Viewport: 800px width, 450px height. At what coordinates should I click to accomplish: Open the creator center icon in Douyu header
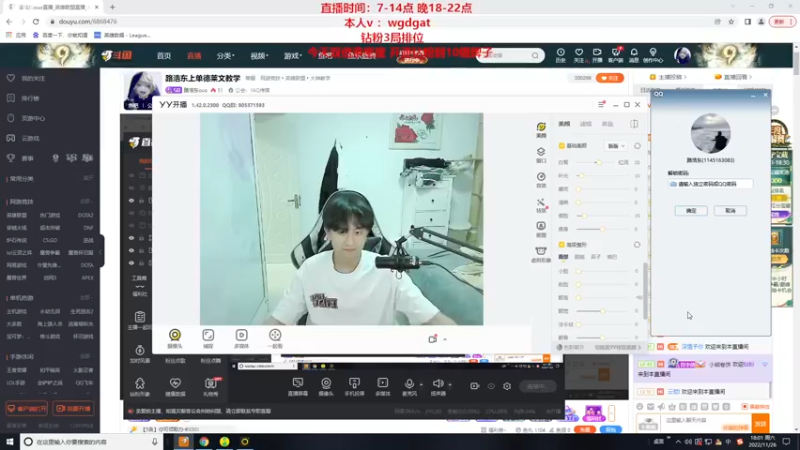[653, 53]
